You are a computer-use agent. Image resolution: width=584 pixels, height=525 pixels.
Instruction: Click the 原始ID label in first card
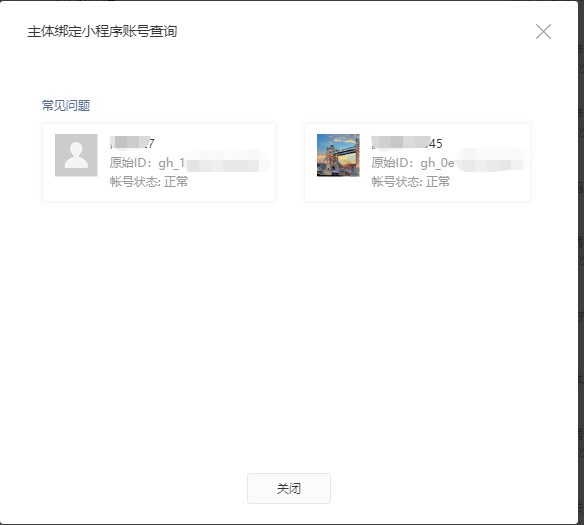coord(130,163)
